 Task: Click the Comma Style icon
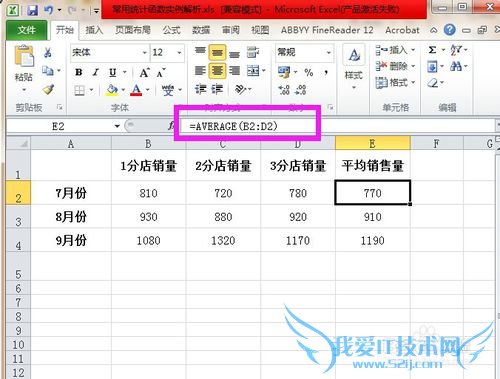tap(326, 72)
